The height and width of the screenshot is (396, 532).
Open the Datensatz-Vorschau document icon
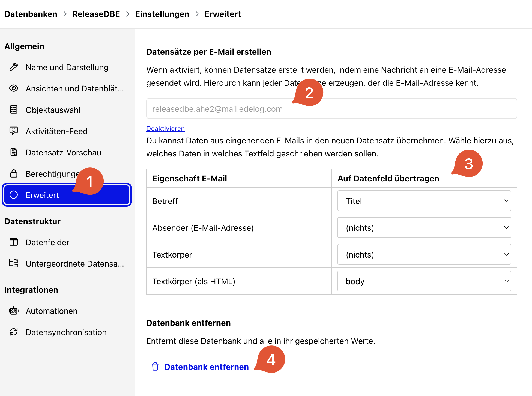click(x=14, y=152)
